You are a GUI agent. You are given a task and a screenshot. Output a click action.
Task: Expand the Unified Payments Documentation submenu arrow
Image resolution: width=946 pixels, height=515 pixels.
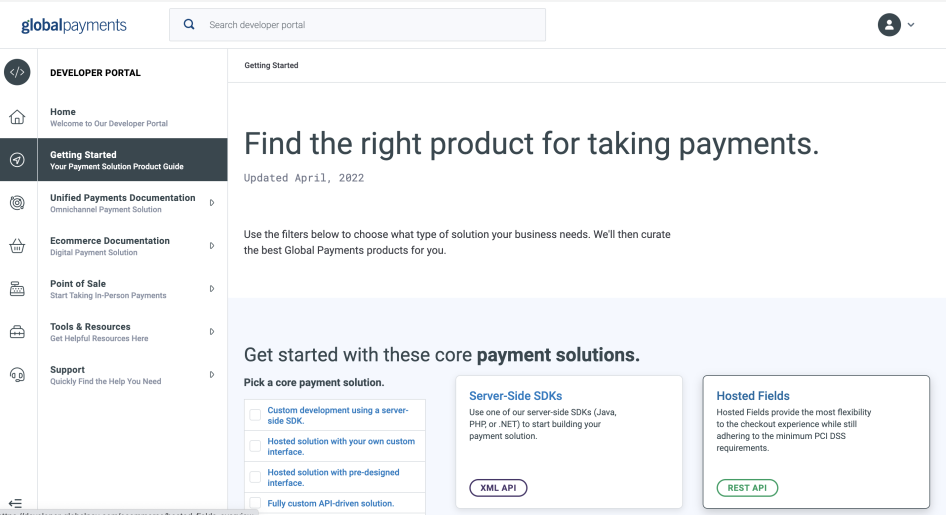pos(212,203)
